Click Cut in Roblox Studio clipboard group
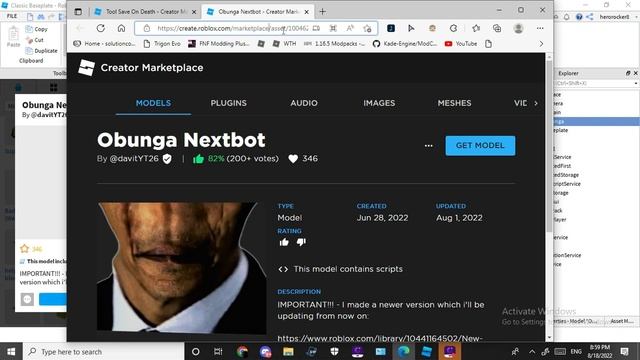Image resolution: width=640 pixels, height=360 pixels. (35, 40)
